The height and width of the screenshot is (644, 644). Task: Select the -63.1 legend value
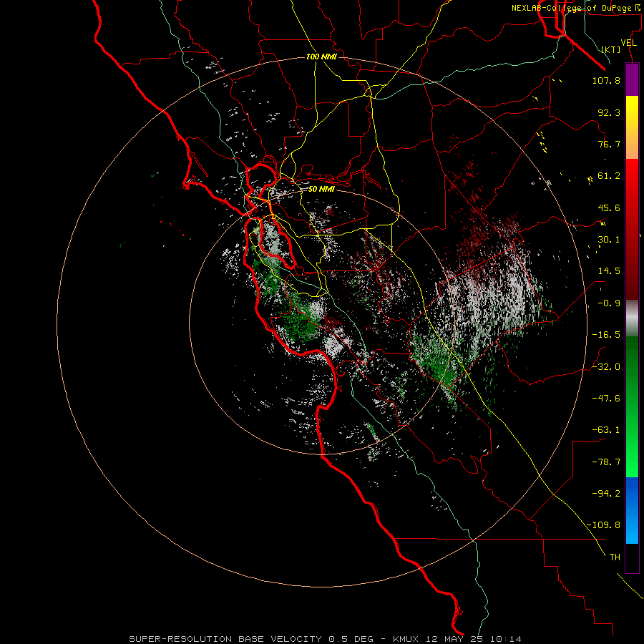point(606,430)
